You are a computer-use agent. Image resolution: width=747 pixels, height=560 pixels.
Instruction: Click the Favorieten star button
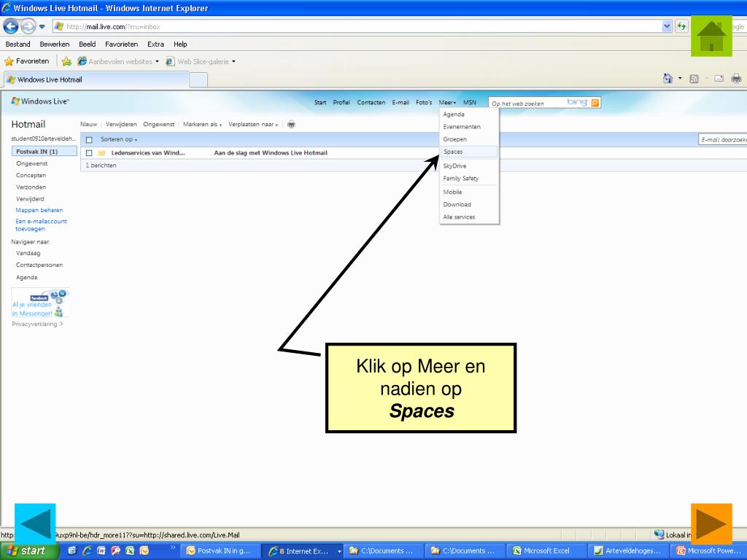pyautogui.click(x=27, y=61)
